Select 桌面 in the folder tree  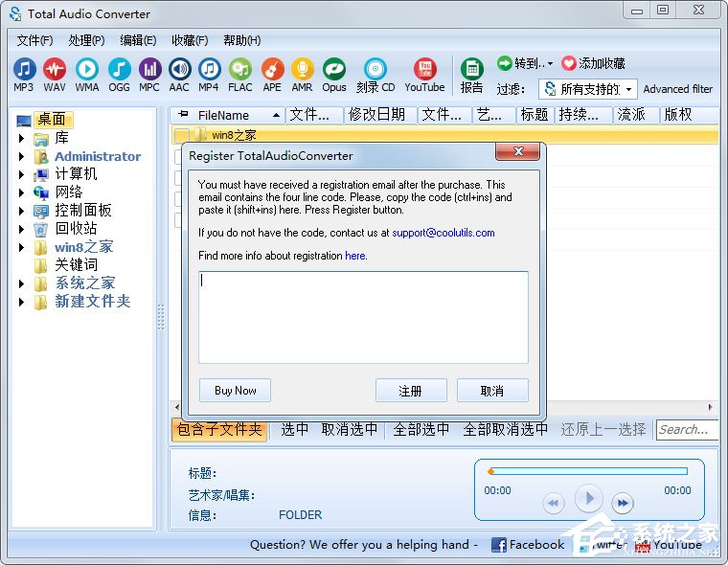tap(52, 120)
